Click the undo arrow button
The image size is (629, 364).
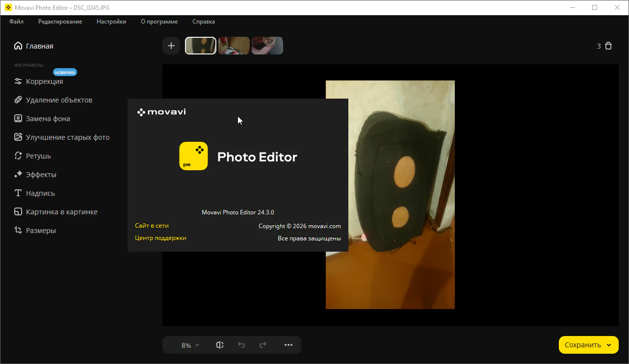pos(241,345)
